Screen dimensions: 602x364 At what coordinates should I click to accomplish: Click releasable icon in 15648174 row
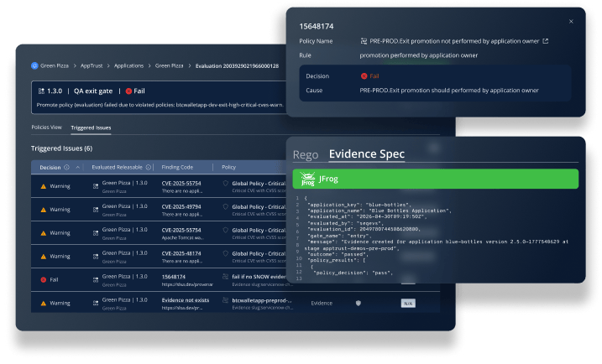pyautogui.click(x=96, y=280)
